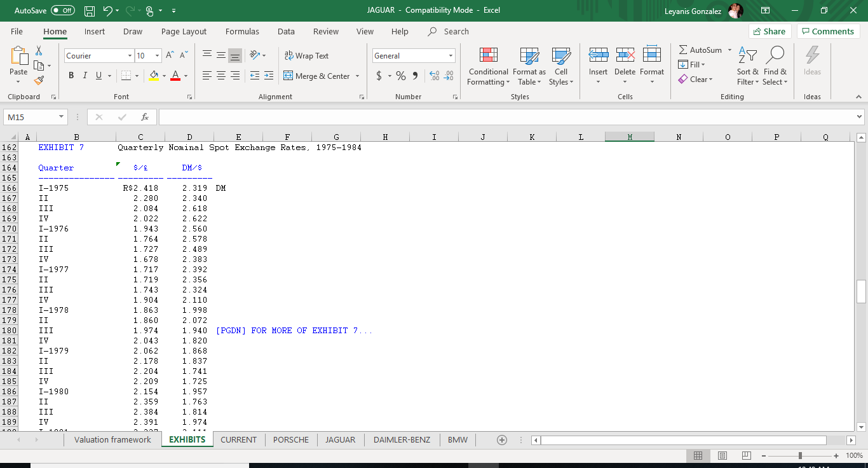Click the Format Painter brush icon
Image resolution: width=868 pixels, height=468 pixels.
pos(39,81)
